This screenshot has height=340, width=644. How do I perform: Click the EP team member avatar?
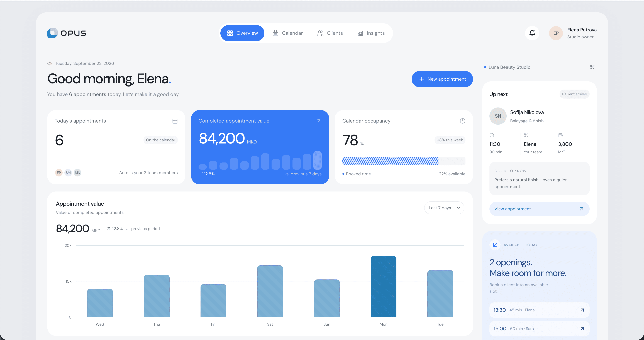[59, 173]
